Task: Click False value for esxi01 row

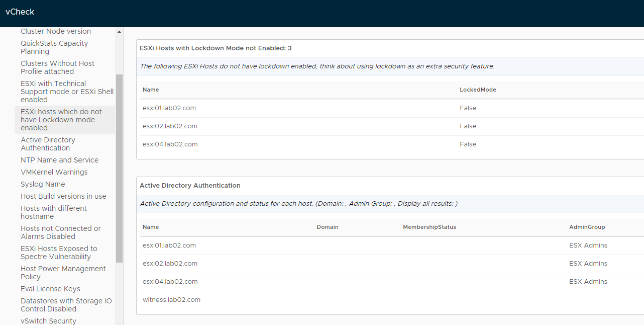Action: [468, 108]
